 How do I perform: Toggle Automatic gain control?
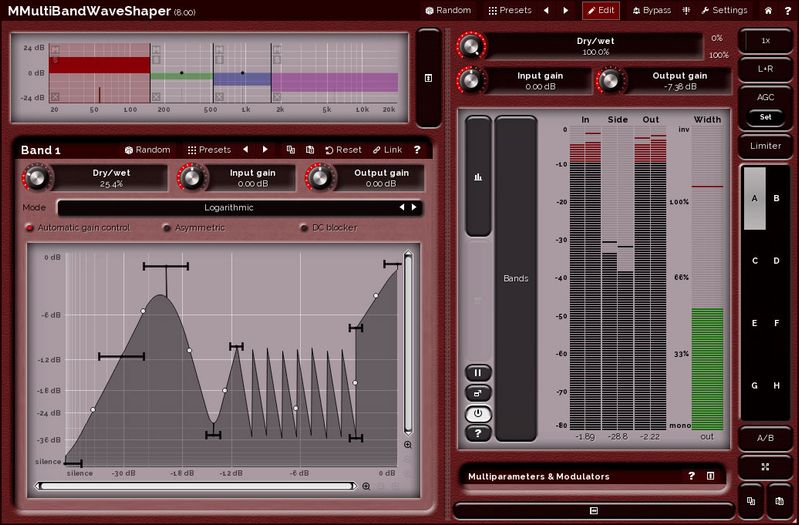pyautogui.click(x=78, y=228)
